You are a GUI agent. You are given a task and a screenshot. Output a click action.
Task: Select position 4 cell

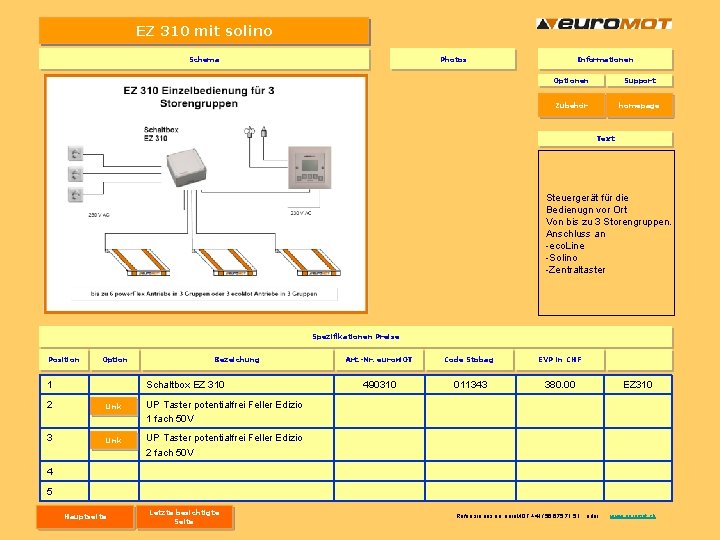(64, 471)
